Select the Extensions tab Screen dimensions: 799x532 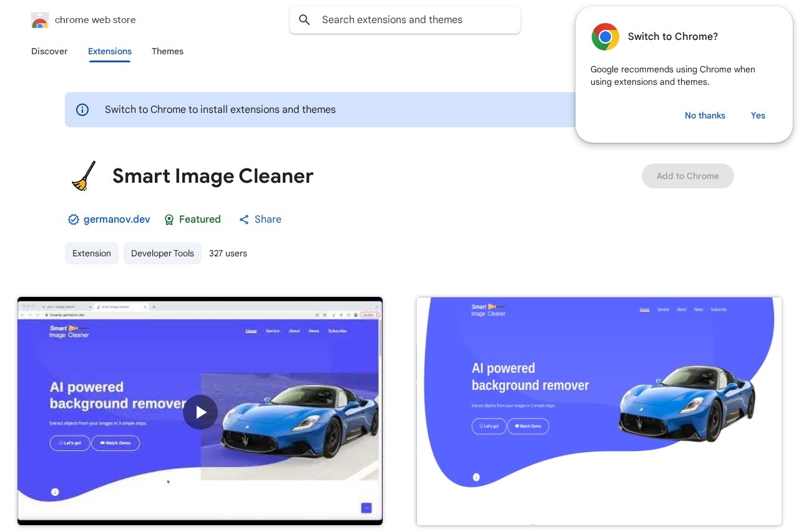point(110,52)
